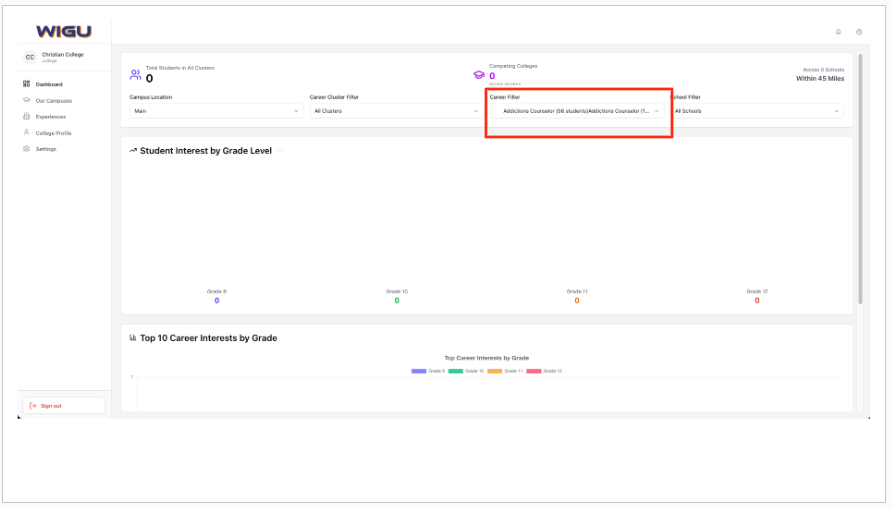Click the CC avatar for Christian College

[30, 57]
